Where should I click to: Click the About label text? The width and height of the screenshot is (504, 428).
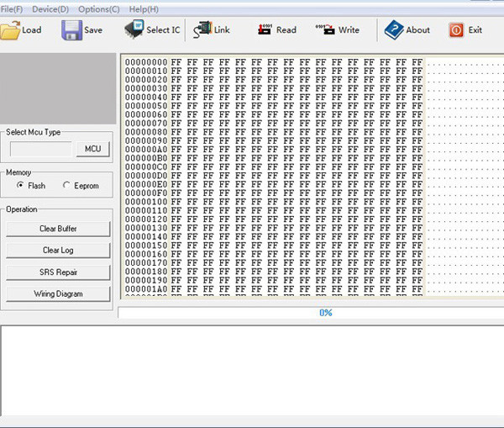tap(417, 30)
